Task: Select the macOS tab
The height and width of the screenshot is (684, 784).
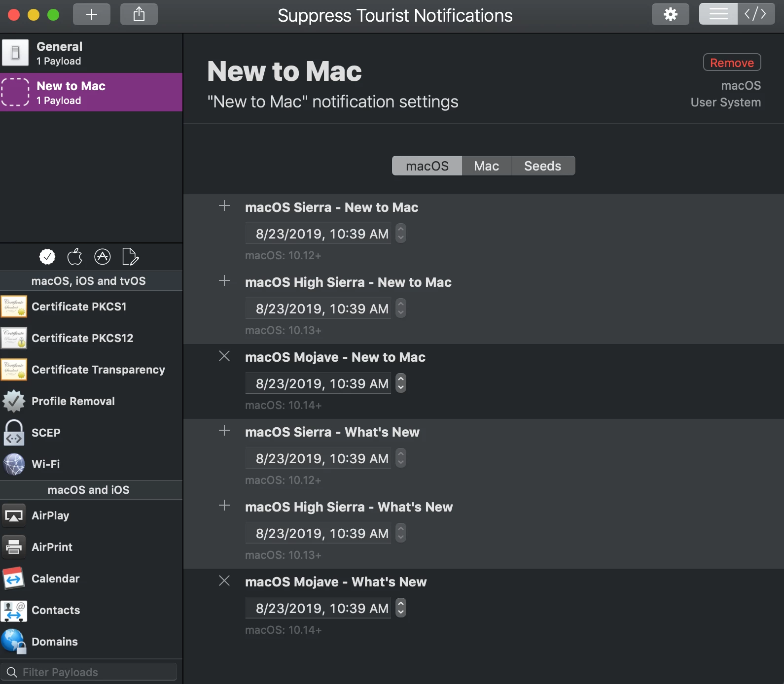Action: click(x=427, y=166)
